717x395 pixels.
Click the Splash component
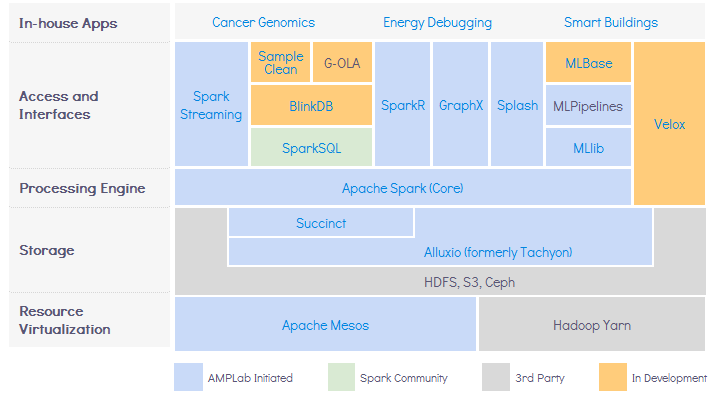(x=517, y=104)
